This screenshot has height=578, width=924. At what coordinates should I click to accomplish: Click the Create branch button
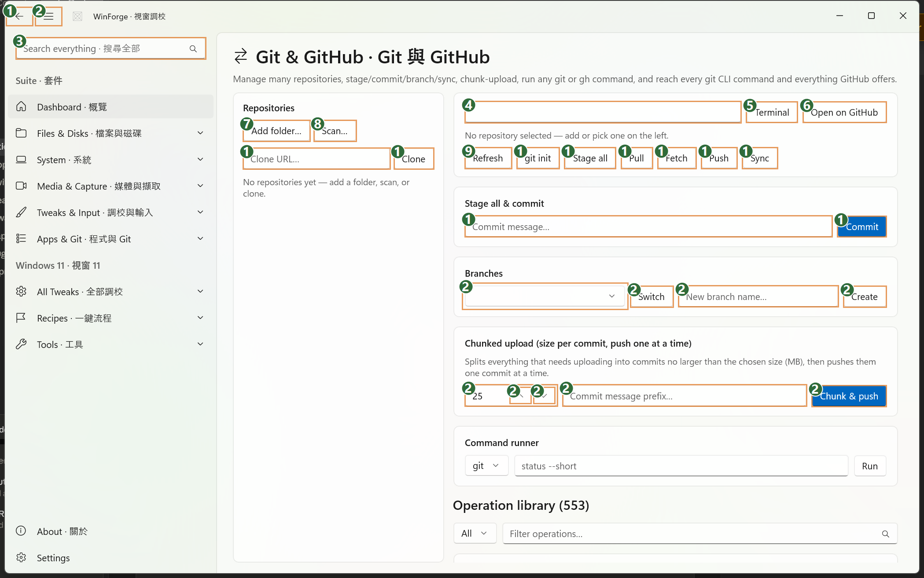point(865,296)
